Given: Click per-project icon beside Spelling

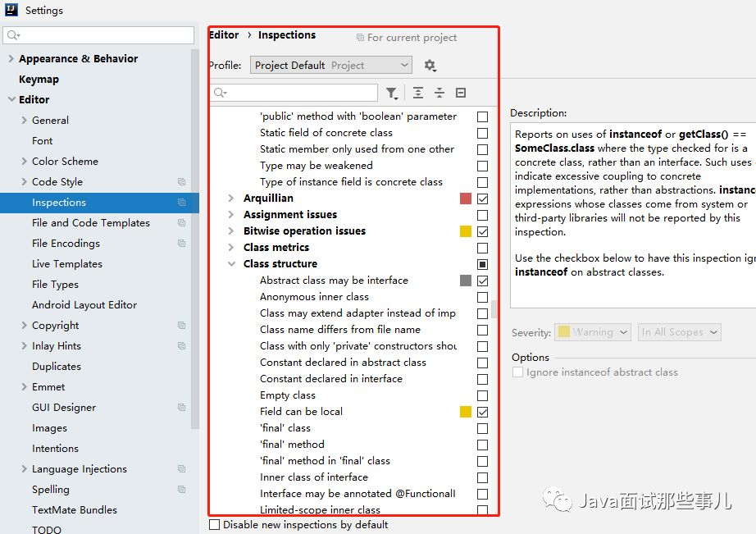Looking at the screenshot, I should click(x=182, y=489).
